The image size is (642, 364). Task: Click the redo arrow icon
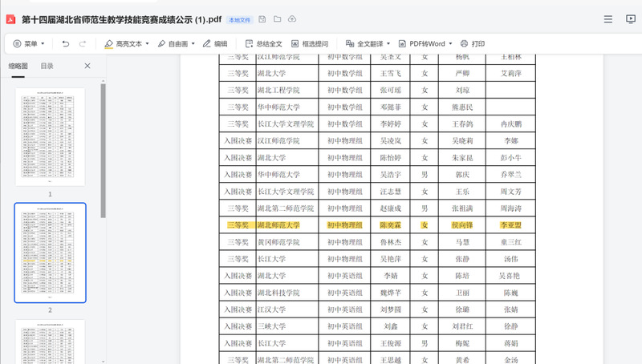[83, 43]
